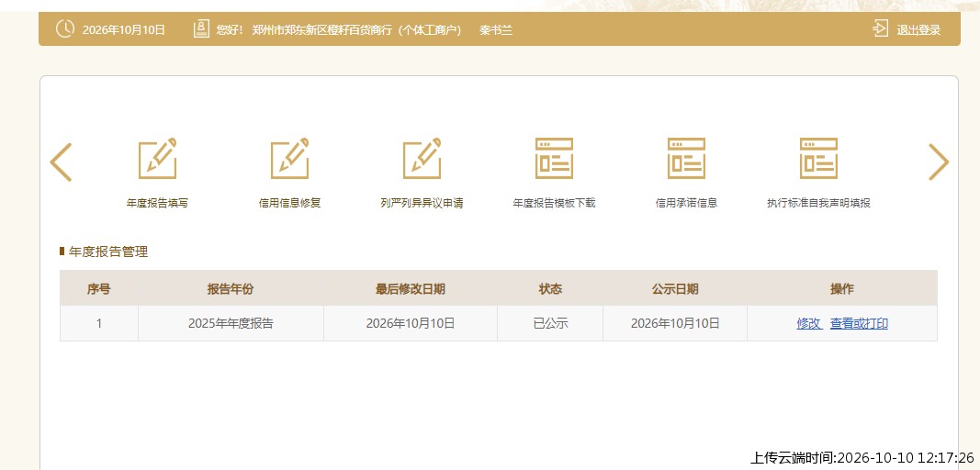Select the 信用信息修复 label
Image resolution: width=980 pixels, height=470 pixels.
point(290,203)
